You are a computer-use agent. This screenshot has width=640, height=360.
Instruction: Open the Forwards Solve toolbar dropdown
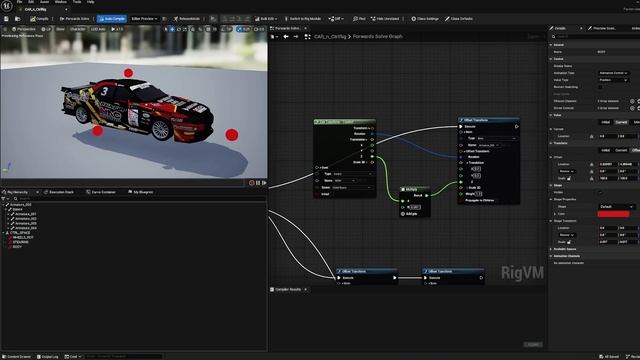[75, 19]
